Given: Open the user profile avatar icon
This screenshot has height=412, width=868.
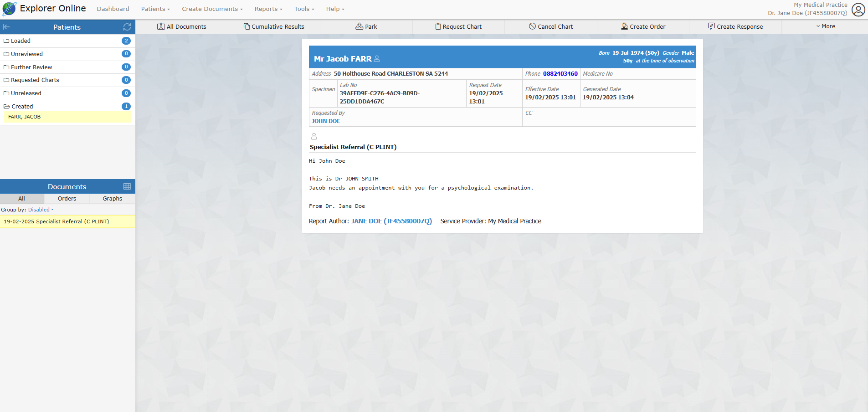Looking at the screenshot, I should [858, 10].
